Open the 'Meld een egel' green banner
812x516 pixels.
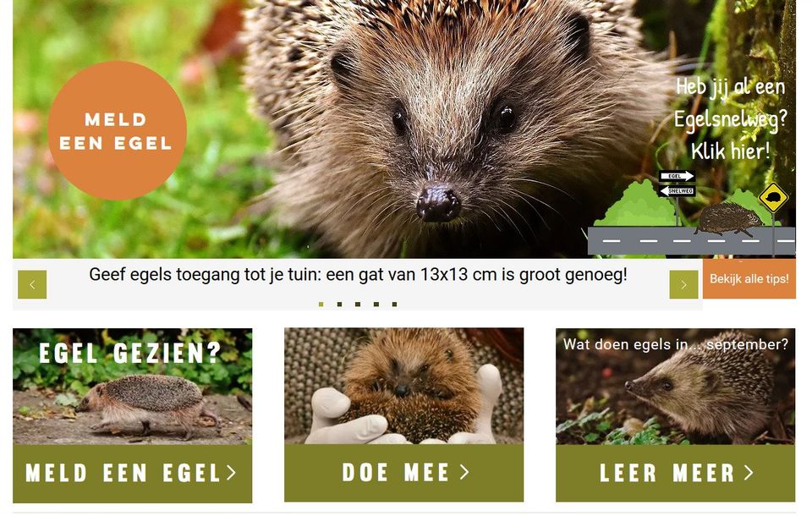133,473
